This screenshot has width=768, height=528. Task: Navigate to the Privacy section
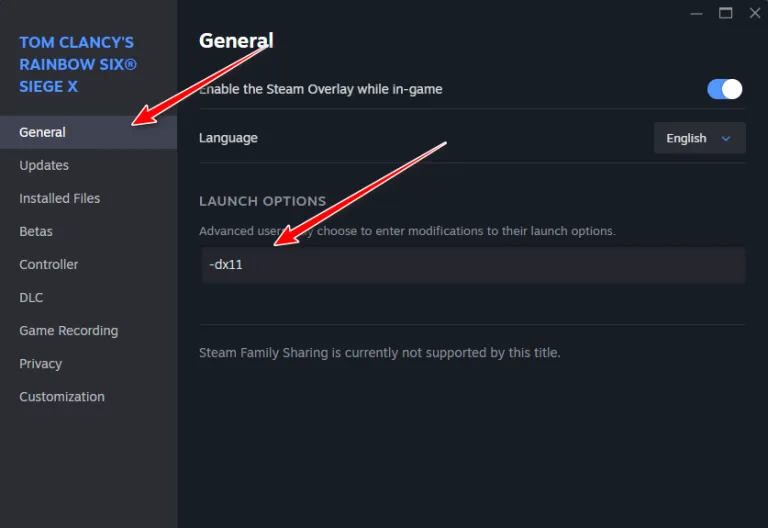pos(41,363)
